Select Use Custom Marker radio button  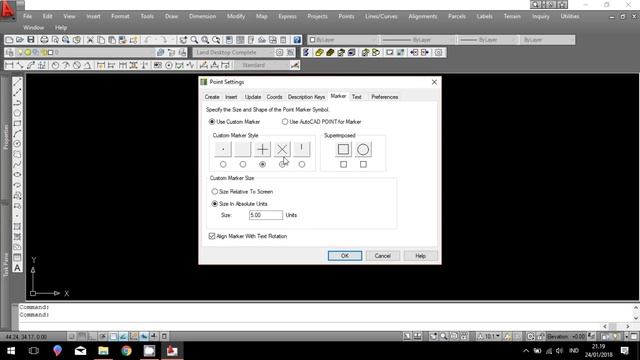point(212,122)
